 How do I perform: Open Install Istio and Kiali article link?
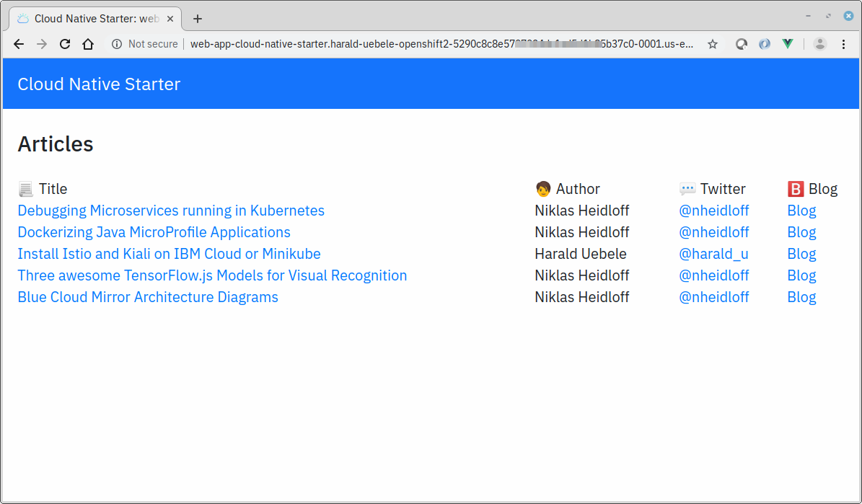click(x=169, y=254)
